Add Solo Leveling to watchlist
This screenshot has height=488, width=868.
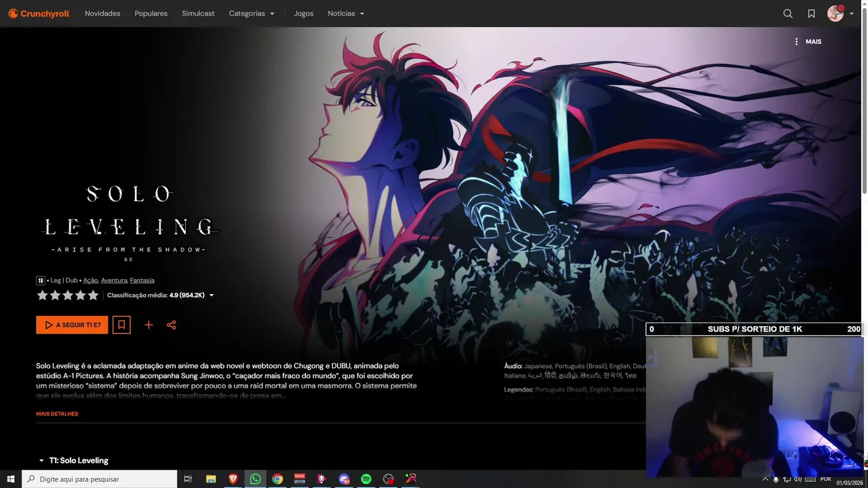click(121, 325)
